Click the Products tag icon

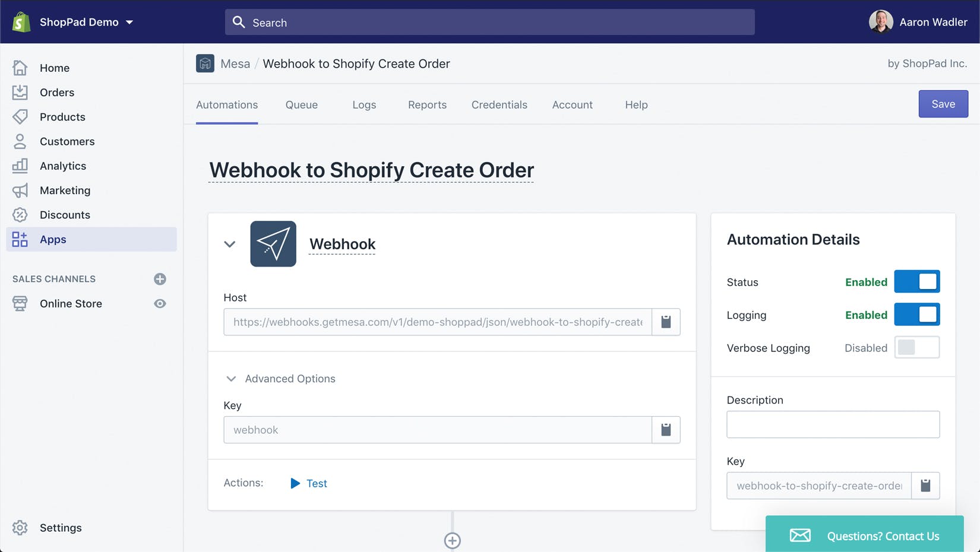[20, 116]
